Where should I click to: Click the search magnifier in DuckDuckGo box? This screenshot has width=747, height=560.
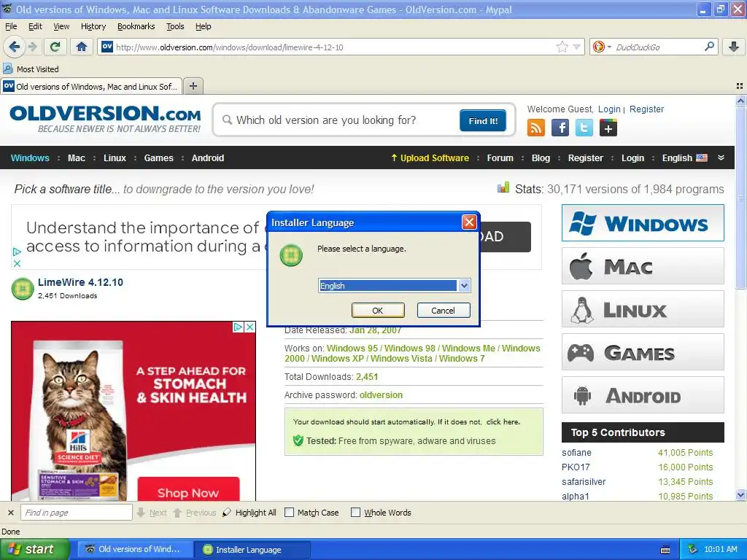tap(709, 47)
